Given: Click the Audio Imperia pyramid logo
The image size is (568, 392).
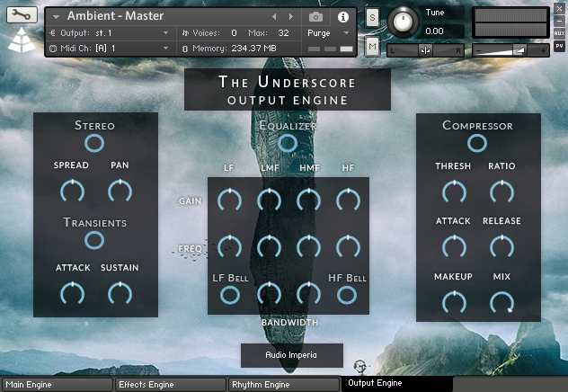Looking at the screenshot, I should point(22,40).
